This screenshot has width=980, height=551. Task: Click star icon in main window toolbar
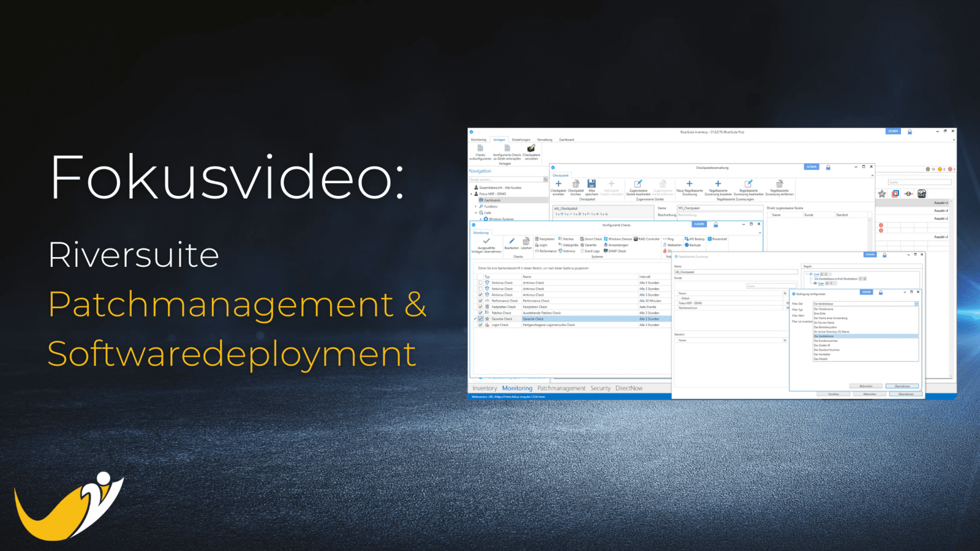click(x=882, y=193)
